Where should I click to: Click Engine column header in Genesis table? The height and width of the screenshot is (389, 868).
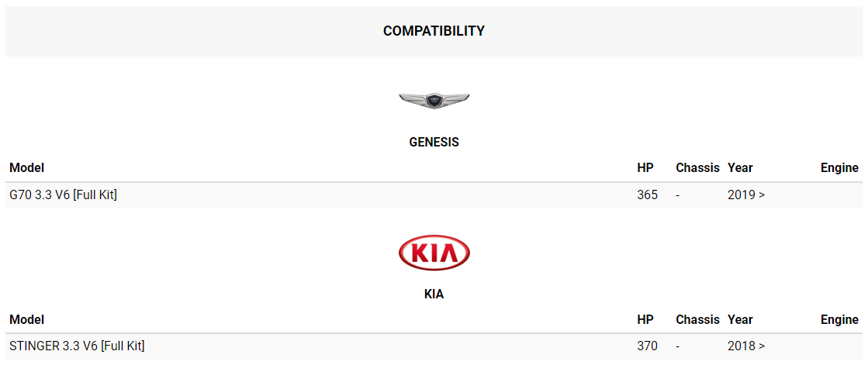coord(840,167)
